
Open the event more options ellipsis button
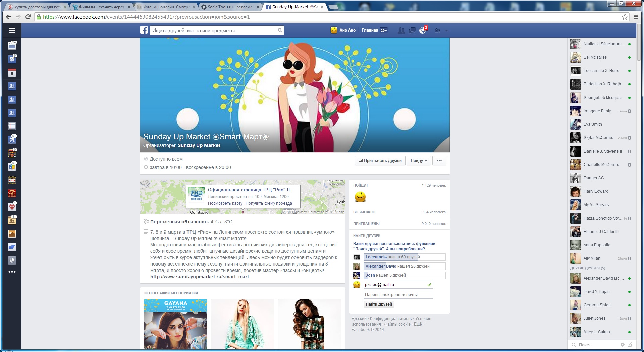tap(439, 161)
